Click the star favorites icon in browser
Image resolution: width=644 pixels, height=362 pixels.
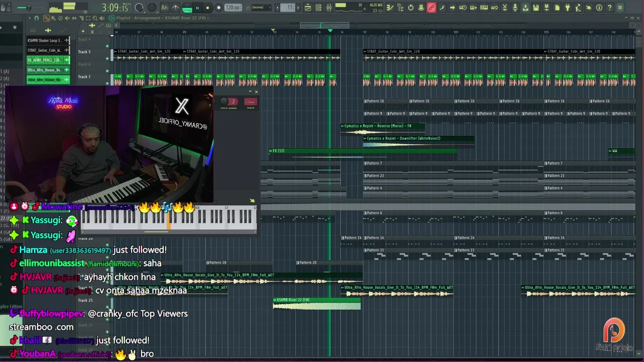tap(15, 27)
